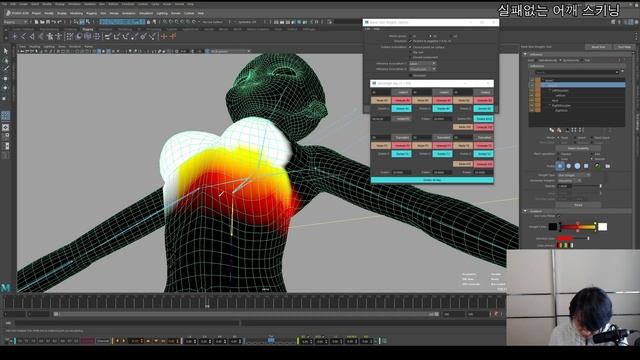
Task: Click the paste weights icon below influence list
Action: (559, 130)
